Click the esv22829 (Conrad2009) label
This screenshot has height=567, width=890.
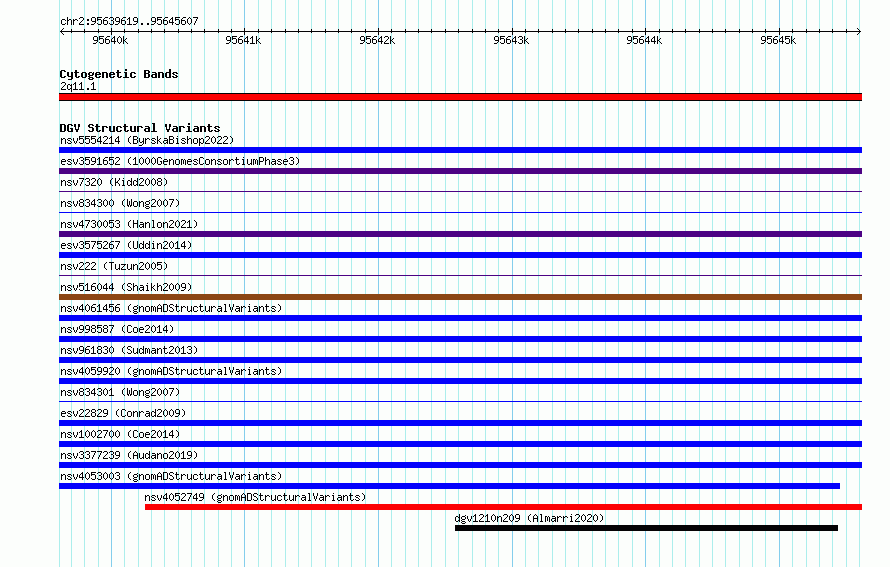(x=123, y=413)
